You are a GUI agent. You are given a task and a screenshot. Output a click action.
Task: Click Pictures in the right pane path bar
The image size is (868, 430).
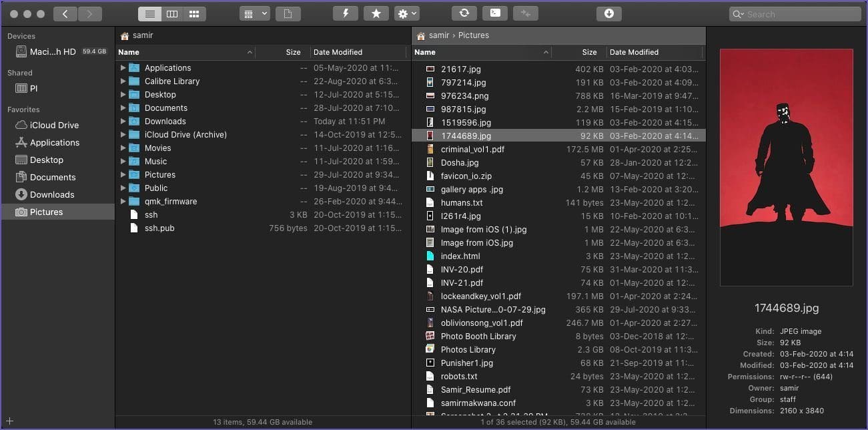tap(474, 35)
